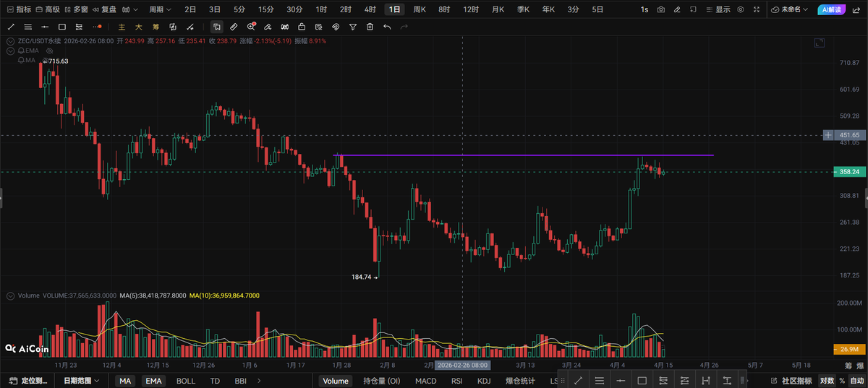This screenshot has height=388, width=868.
Task: Select the 4时 timeframe
Action: point(370,9)
